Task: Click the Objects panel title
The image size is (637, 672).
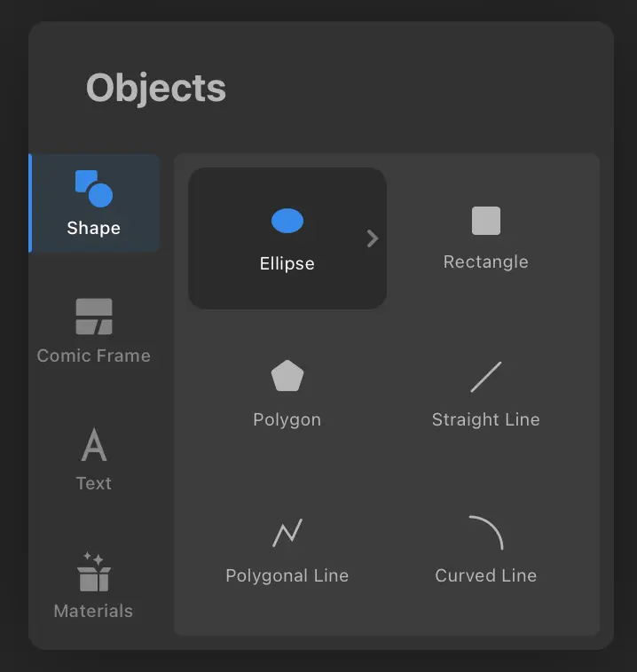Action: click(x=156, y=89)
